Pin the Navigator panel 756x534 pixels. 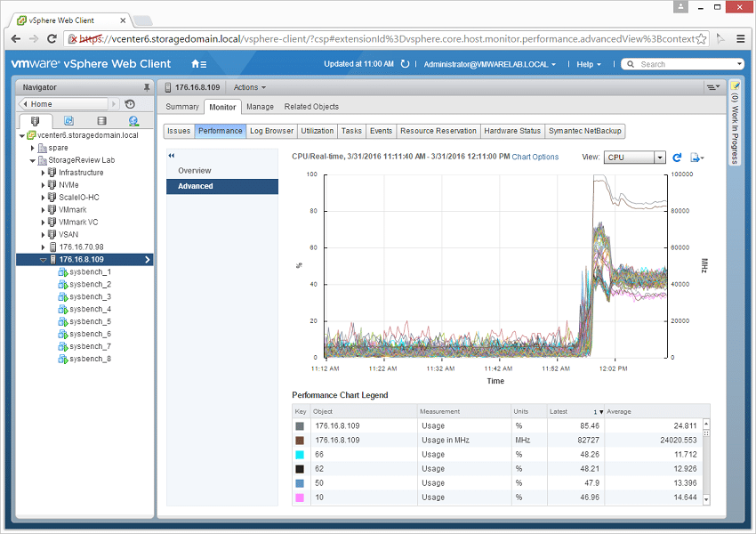click(x=147, y=87)
